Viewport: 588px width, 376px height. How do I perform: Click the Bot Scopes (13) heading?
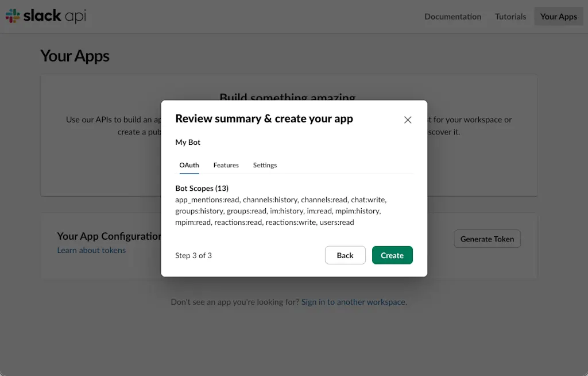point(202,188)
